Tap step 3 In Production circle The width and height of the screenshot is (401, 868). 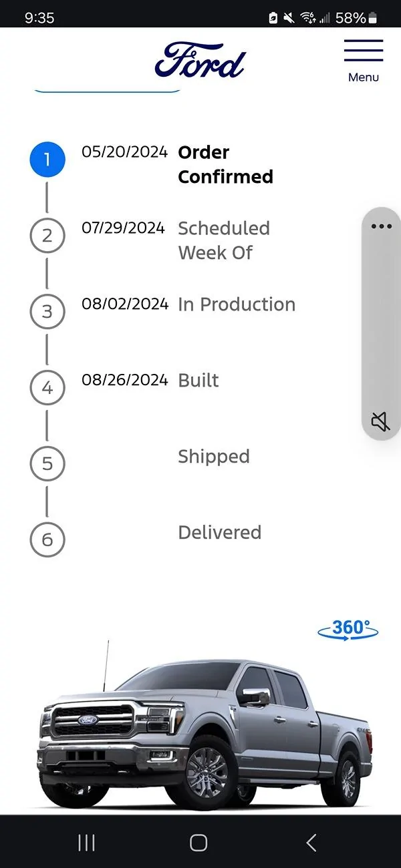click(x=47, y=311)
